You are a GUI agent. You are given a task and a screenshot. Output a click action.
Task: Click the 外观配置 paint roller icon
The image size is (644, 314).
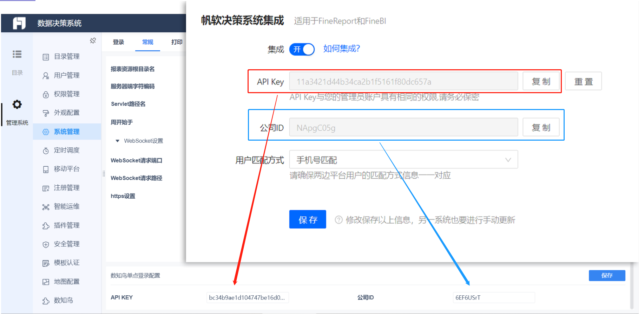tap(46, 113)
